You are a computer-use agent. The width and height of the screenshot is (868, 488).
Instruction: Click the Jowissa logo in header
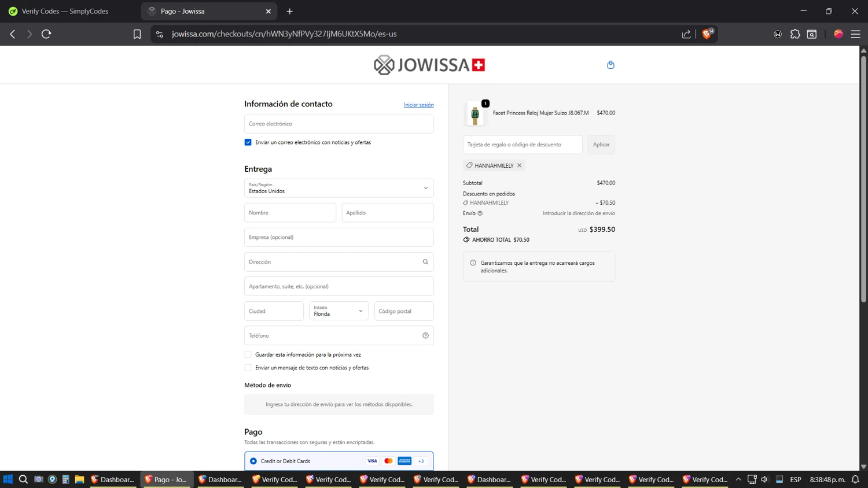429,65
